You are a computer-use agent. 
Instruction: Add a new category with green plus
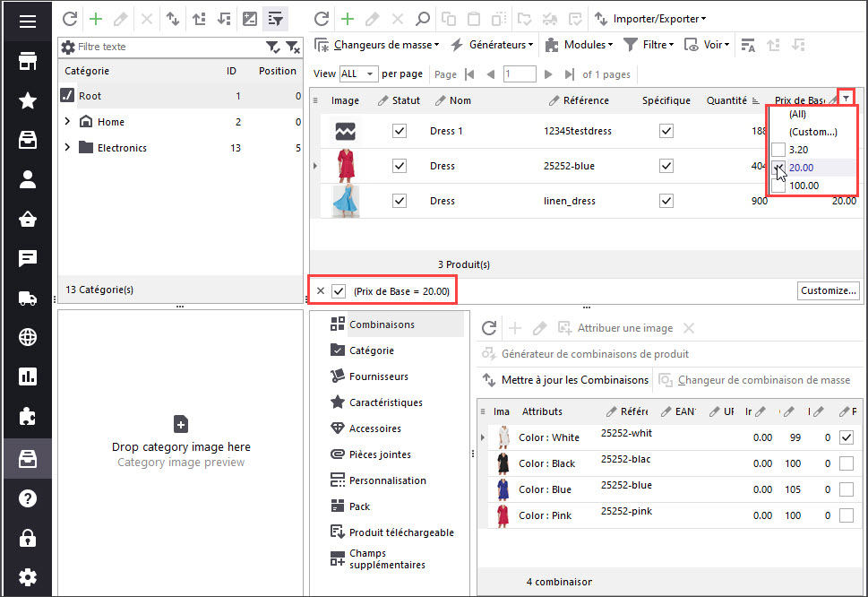(x=96, y=19)
